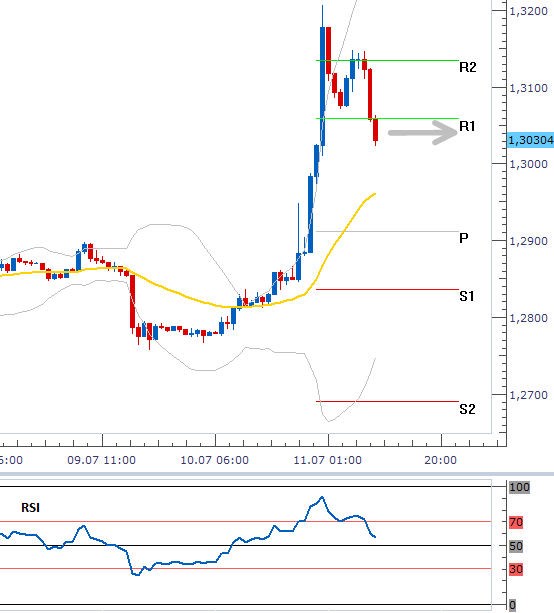Click the 20:00 time axis label
554x613 pixels.
click(441, 460)
